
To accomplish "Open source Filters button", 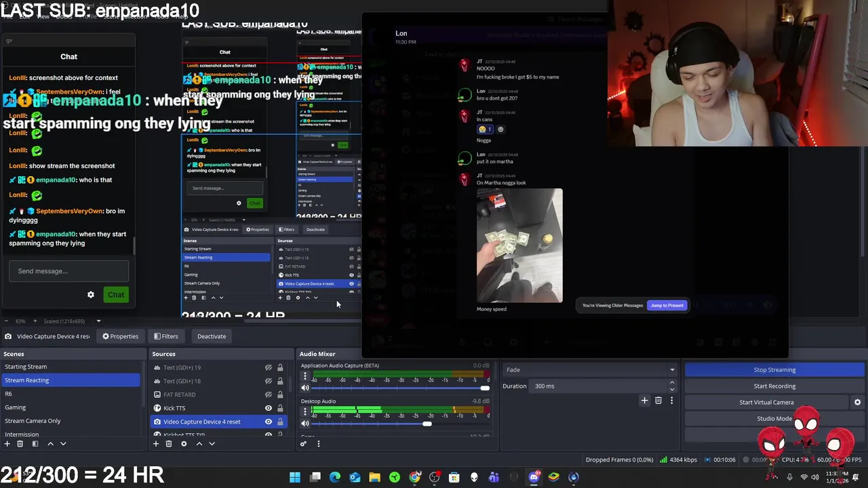I will click(x=165, y=336).
